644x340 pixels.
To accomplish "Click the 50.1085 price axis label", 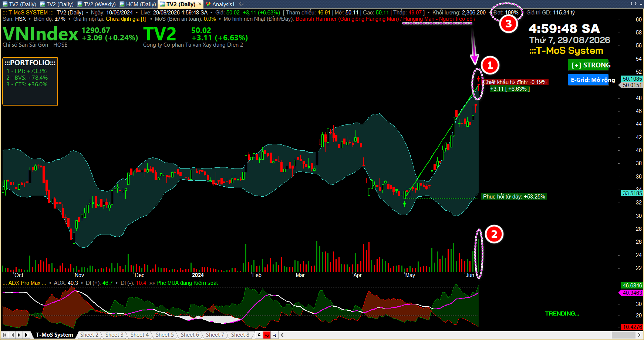I will (x=632, y=79).
